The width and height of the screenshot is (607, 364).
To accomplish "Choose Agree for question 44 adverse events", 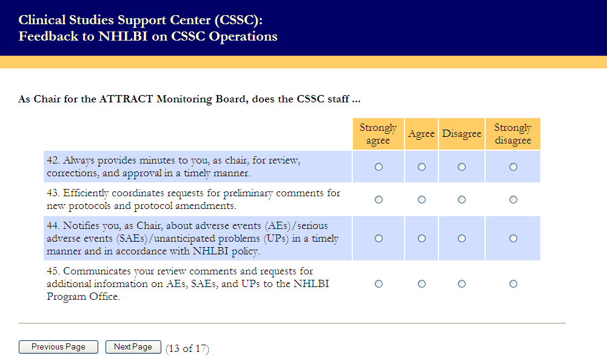I will (x=421, y=239).
